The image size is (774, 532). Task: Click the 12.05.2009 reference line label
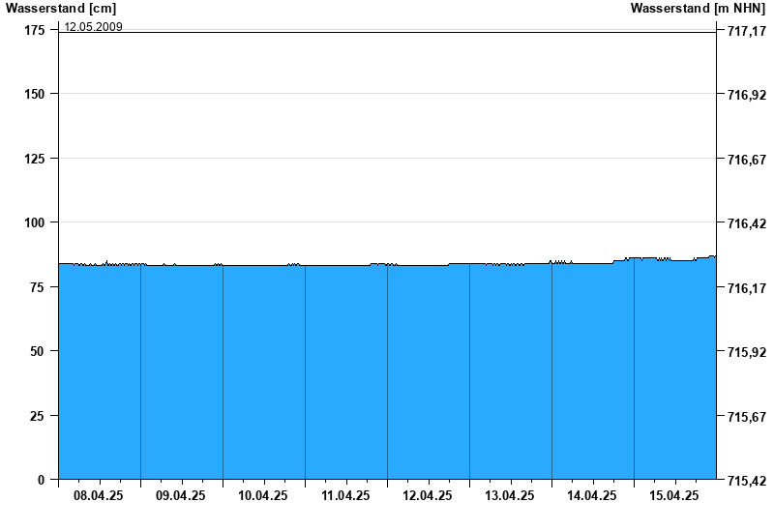[x=93, y=27]
